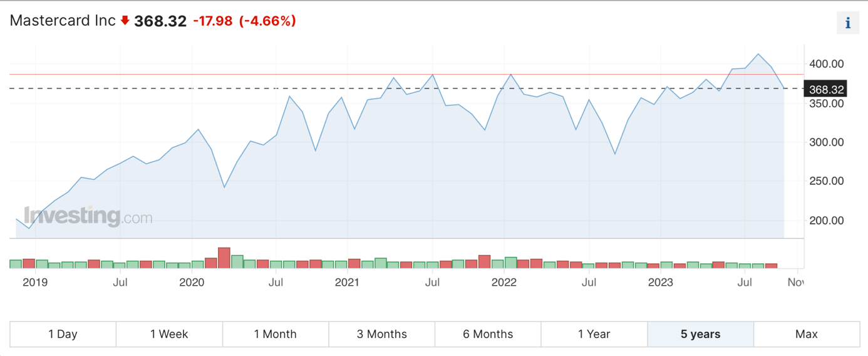This screenshot has width=868, height=356.
Task: Select the 5 years range tab
Action: click(x=700, y=334)
